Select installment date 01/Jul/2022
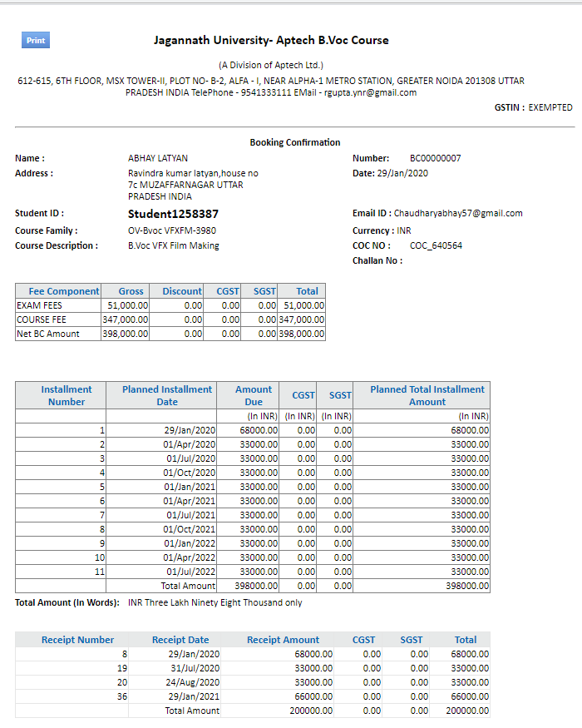 [191, 572]
